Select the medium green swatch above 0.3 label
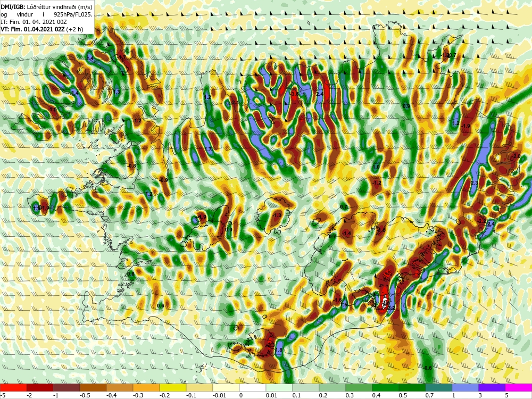Image resolution: width=532 pixels, height=399 pixels. [x=359, y=387]
